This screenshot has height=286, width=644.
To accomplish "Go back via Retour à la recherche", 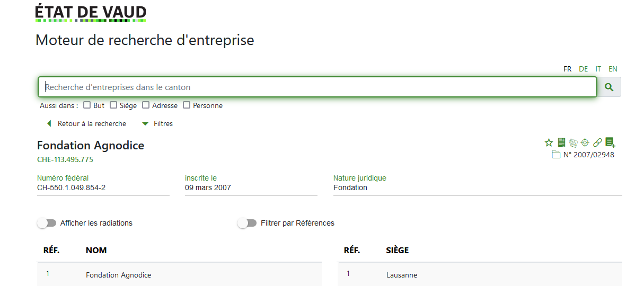I will pyautogui.click(x=86, y=123).
